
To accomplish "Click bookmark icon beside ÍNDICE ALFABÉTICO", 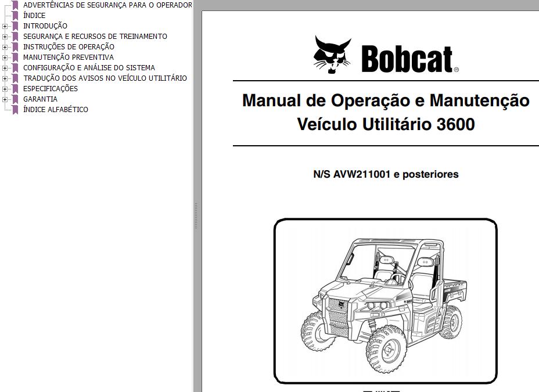I will 15,110.
